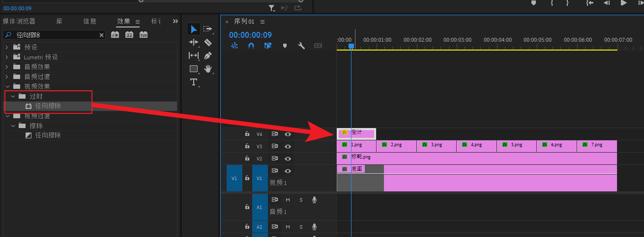The width and height of the screenshot is (644, 237).
Task: Switch to the 媒体浏览器 tab
Action: pyautogui.click(x=19, y=22)
